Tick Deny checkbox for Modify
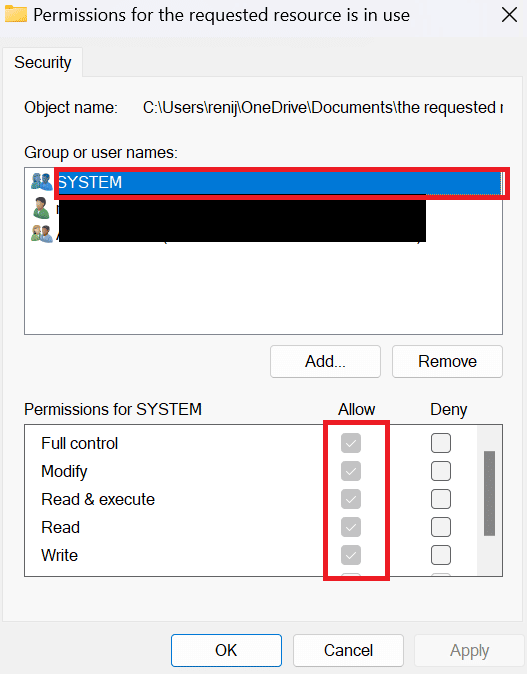This screenshot has width=527, height=674. (x=441, y=471)
